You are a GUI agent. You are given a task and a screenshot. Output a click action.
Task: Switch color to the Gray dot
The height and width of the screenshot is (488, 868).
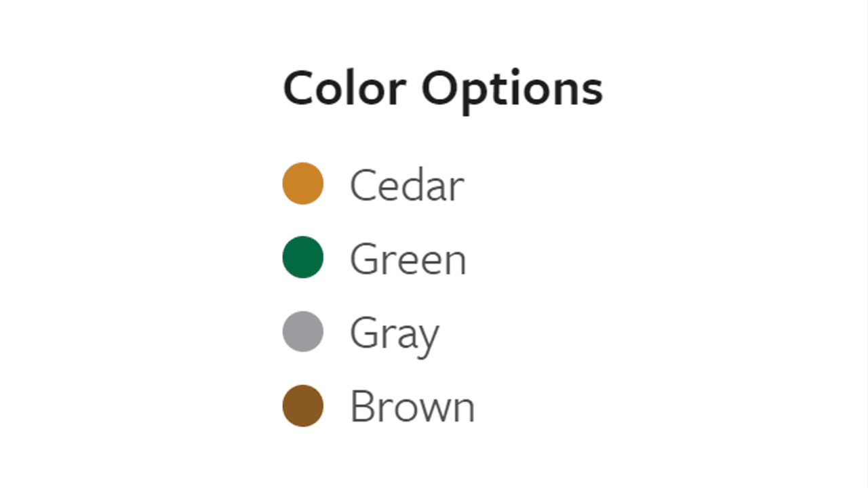[302, 331]
